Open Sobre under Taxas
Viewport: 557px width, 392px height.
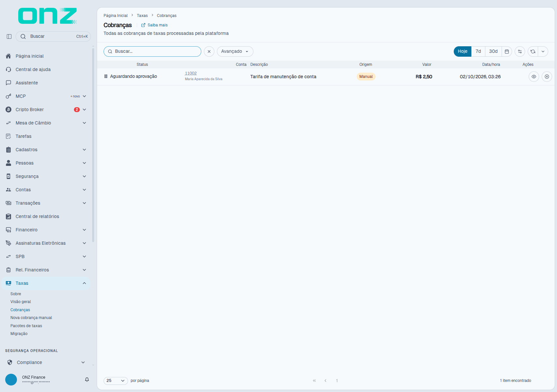pos(16,294)
